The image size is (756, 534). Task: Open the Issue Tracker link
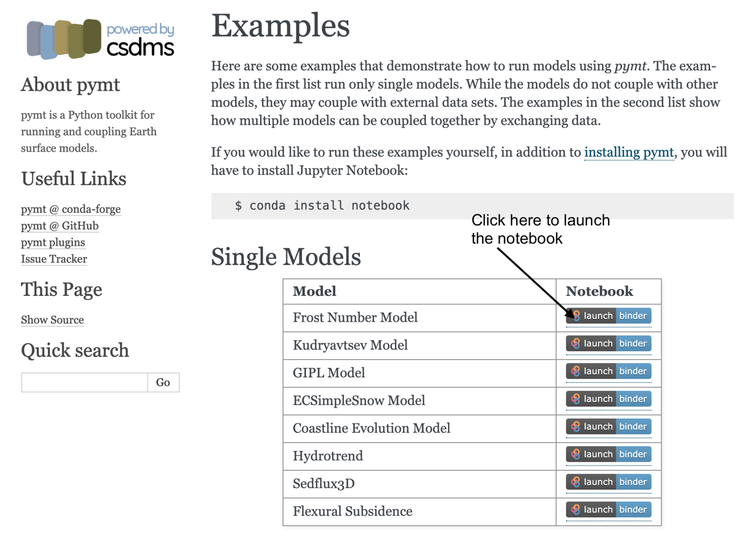[54, 259]
